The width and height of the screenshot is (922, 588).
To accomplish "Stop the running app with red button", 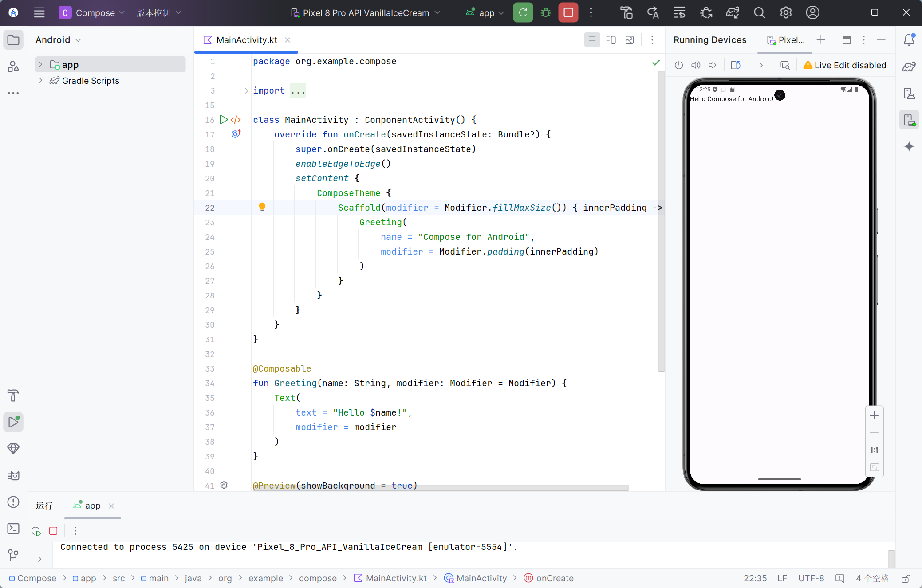I will 568,12.
